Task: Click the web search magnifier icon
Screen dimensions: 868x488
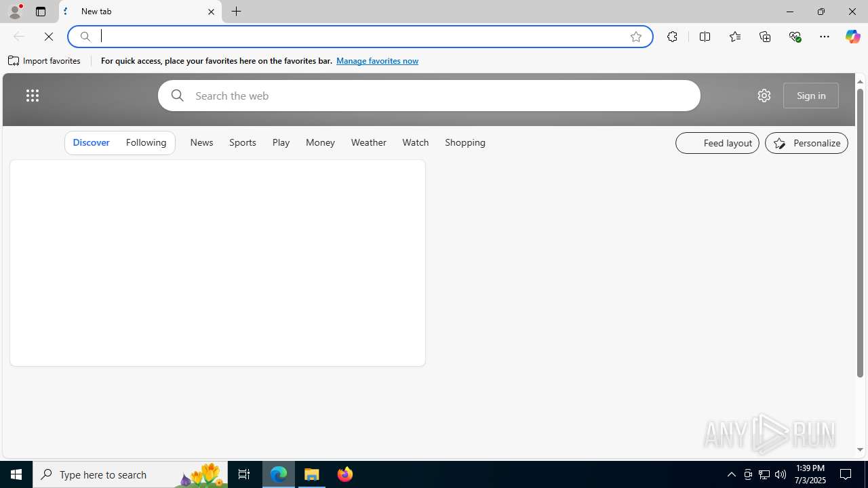Action: (178, 96)
